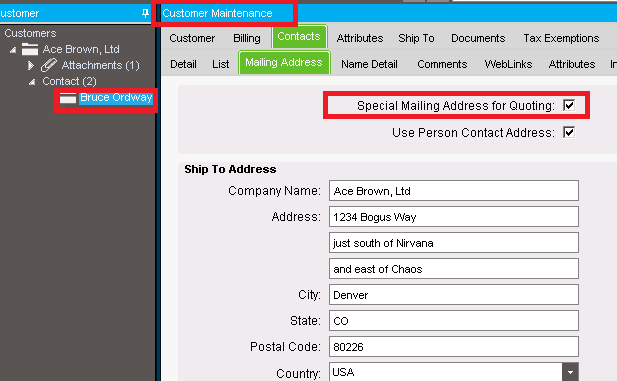The image size is (617, 381).
Task: Select Attachments (1) in the tree
Action: click(x=100, y=65)
